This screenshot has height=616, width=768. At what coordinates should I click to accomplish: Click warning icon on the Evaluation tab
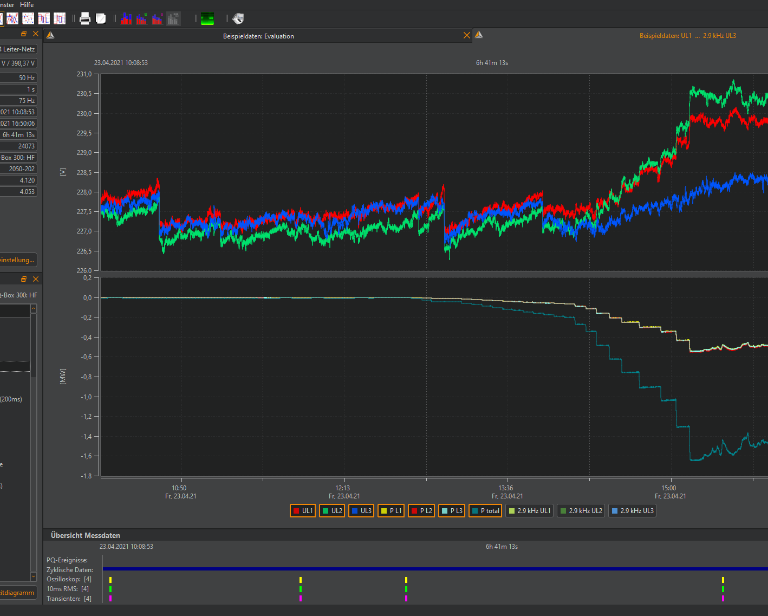(50, 35)
